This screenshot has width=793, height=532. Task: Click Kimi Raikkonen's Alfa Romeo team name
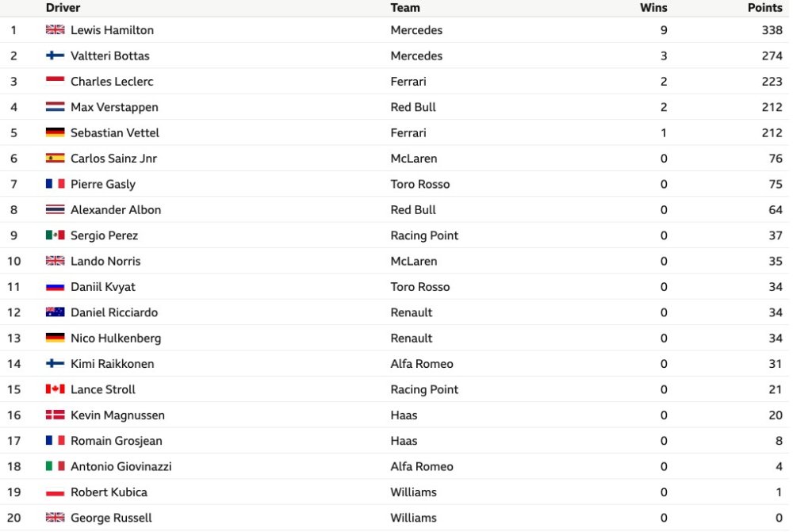tap(422, 364)
